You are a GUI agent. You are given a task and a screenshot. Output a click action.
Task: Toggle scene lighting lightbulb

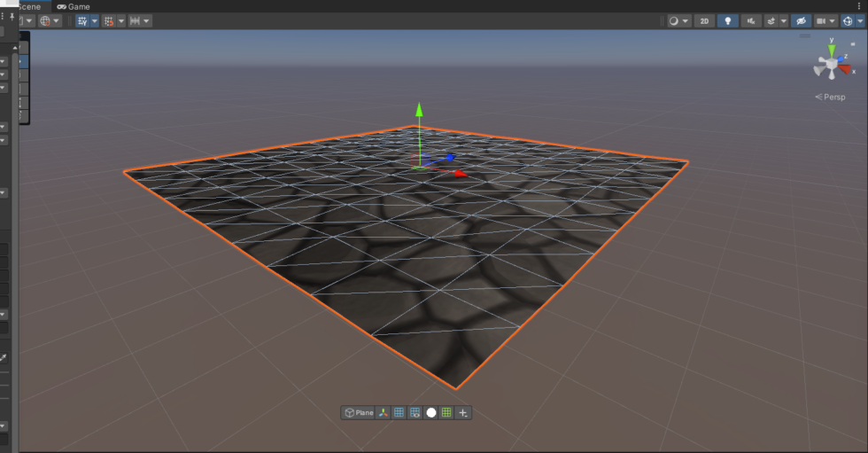(x=727, y=21)
